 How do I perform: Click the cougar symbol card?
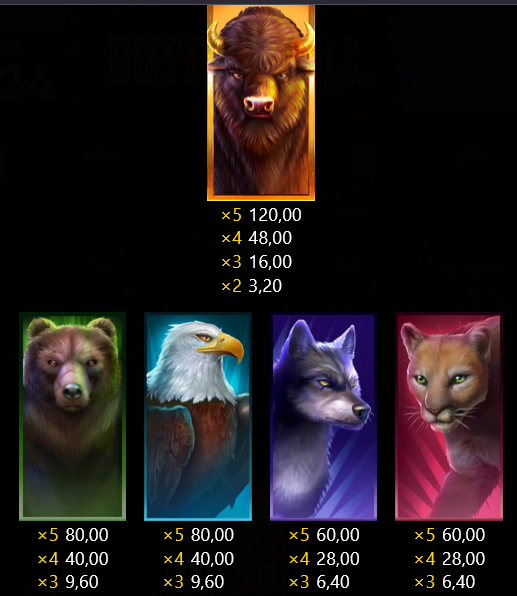click(449, 416)
